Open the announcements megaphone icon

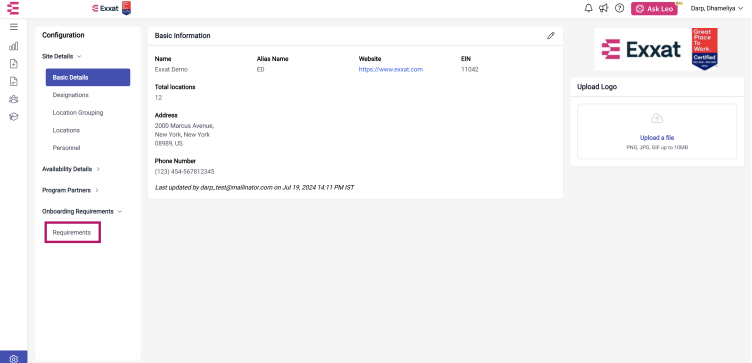604,8
